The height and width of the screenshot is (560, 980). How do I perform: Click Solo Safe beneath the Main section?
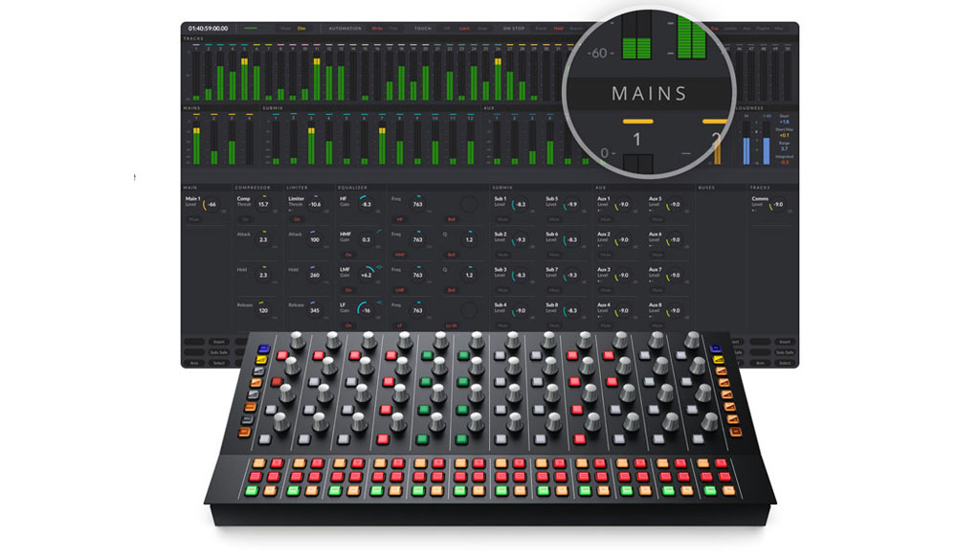(x=219, y=352)
